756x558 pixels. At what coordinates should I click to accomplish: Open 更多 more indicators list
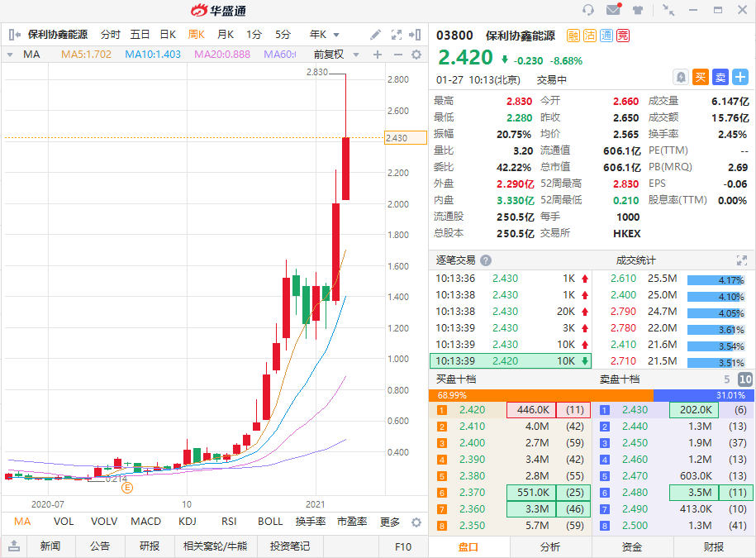click(x=390, y=522)
